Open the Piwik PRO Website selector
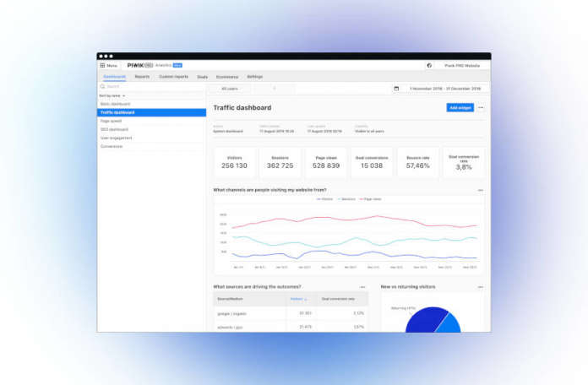This screenshot has width=588, height=385. 462,65
